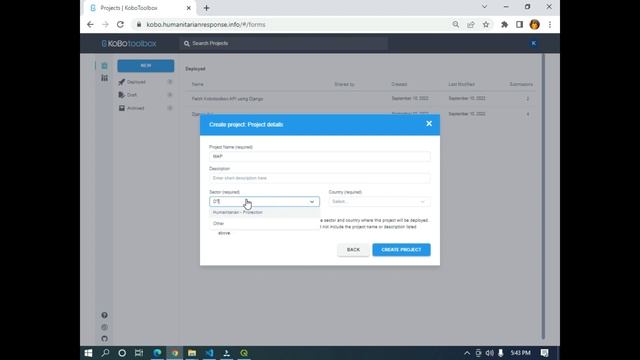
Task: Click the Project Name input field
Action: click(x=320, y=156)
